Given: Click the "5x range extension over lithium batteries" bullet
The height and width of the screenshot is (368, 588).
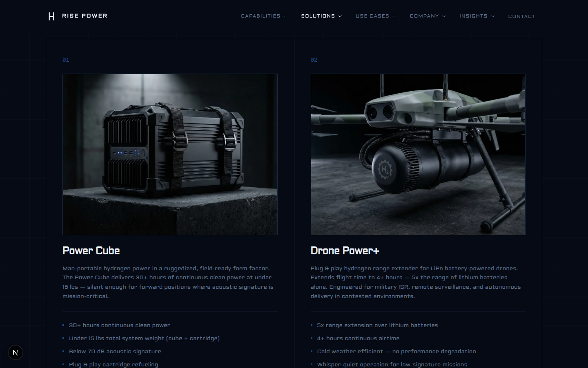Looking at the screenshot, I should pos(378,325).
